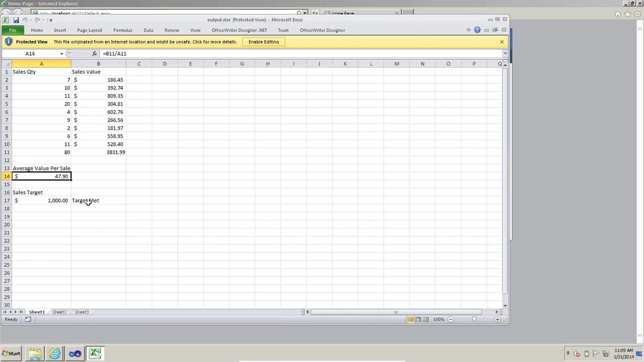Screen dimensions: 644x362
Task: Click the Sales Qty header cell
Action: click(41, 72)
